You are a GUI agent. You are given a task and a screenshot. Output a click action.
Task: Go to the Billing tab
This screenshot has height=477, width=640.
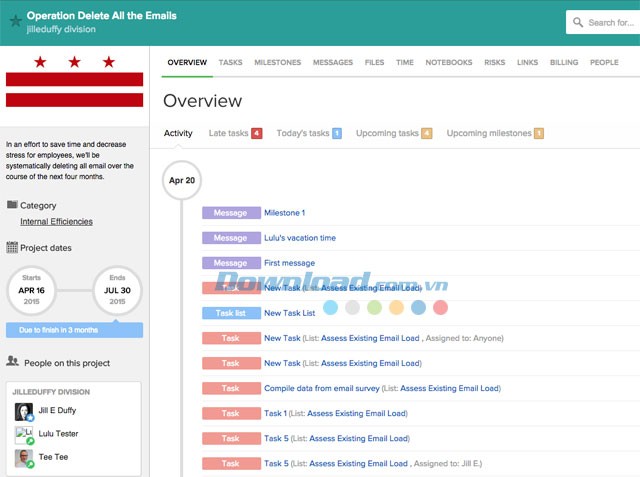[564, 62]
